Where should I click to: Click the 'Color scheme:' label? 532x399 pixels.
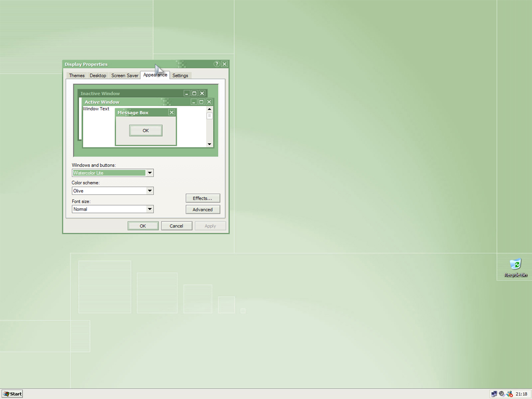pyautogui.click(x=86, y=182)
